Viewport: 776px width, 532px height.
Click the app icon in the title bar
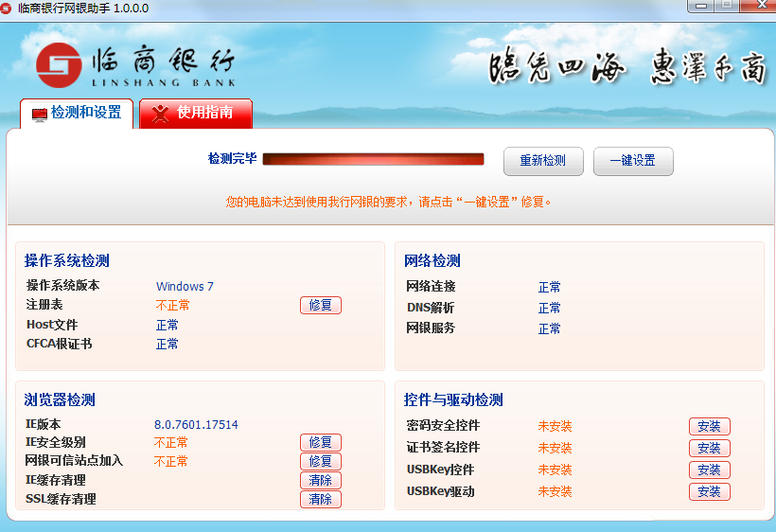6,9
